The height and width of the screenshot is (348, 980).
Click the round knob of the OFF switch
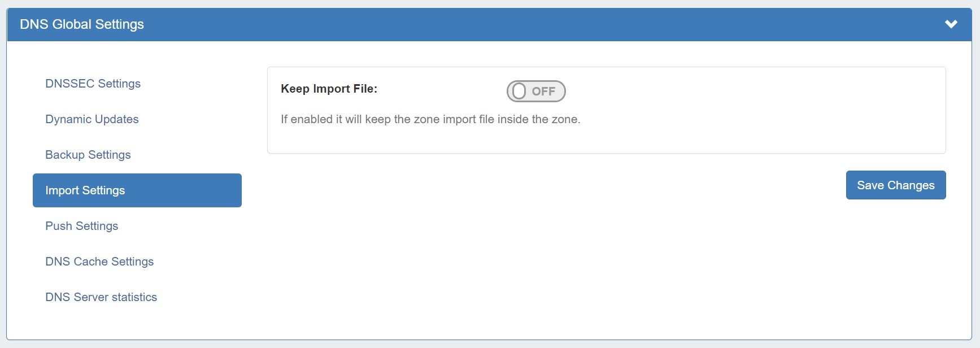[x=519, y=91]
